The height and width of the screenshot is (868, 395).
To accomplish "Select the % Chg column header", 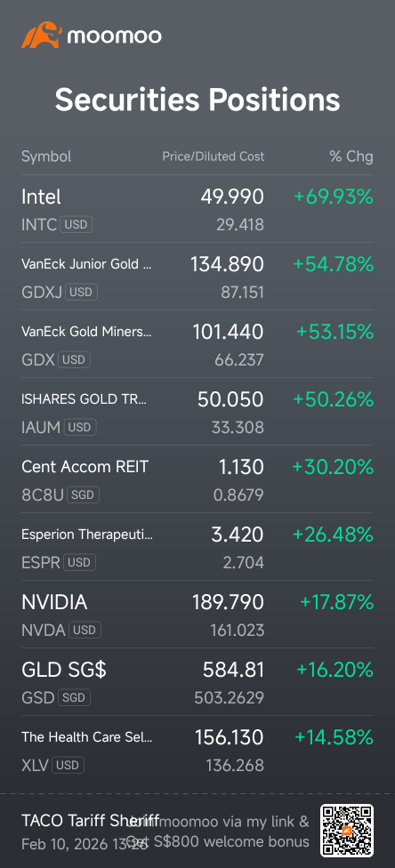I will coord(351,157).
